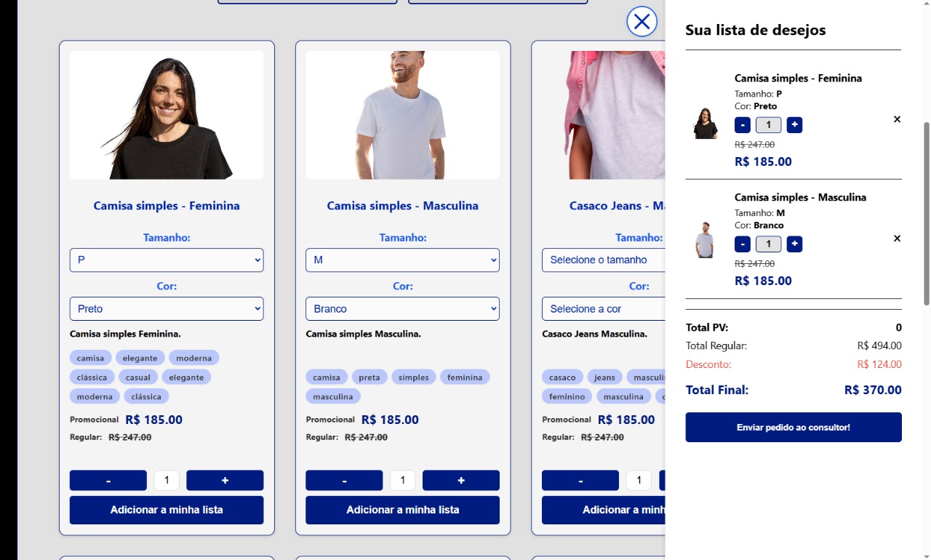Add Camisa simples Masculina to my list
The height and width of the screenshot is (560, 931).
(402, 511)
